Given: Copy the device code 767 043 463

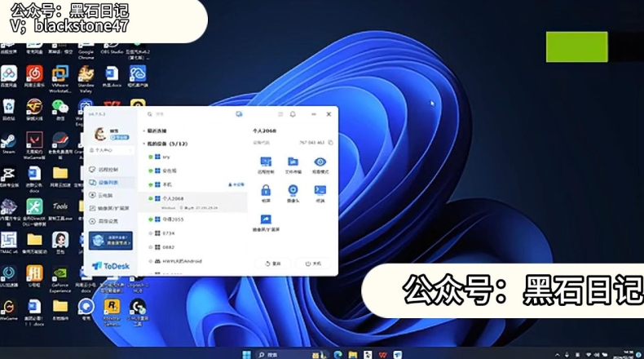Looking at the screenshot, I should 331,143.
